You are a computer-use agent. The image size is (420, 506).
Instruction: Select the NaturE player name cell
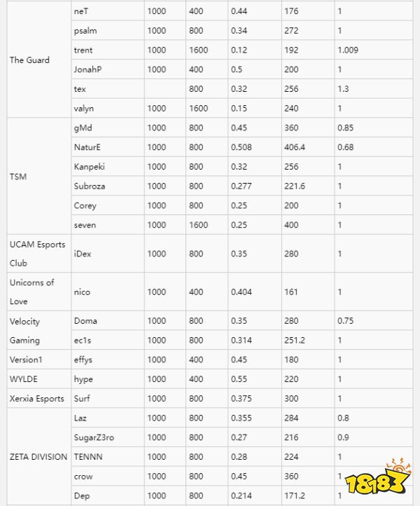(x=87, y=147)
